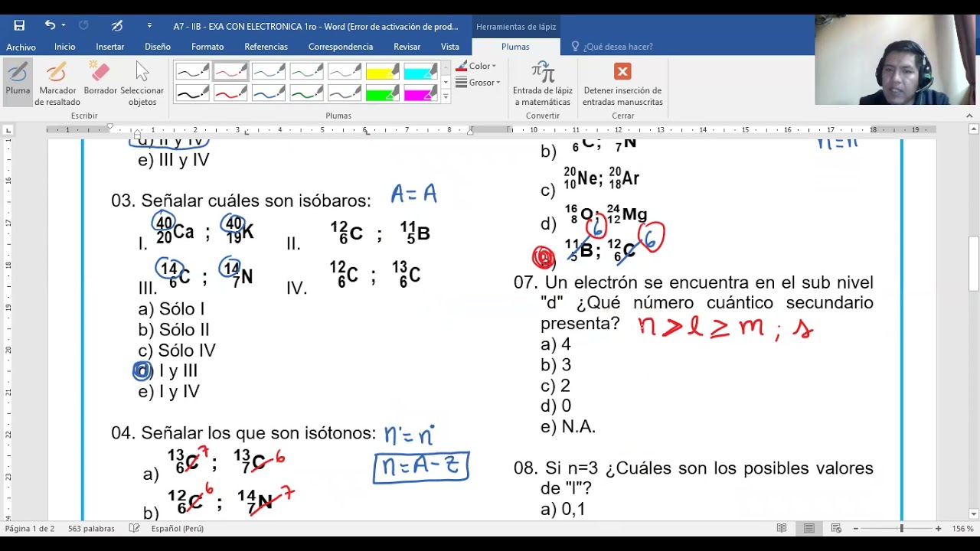Undo the last action
This screenshot has width=980, height=551.
coord(50,25)
